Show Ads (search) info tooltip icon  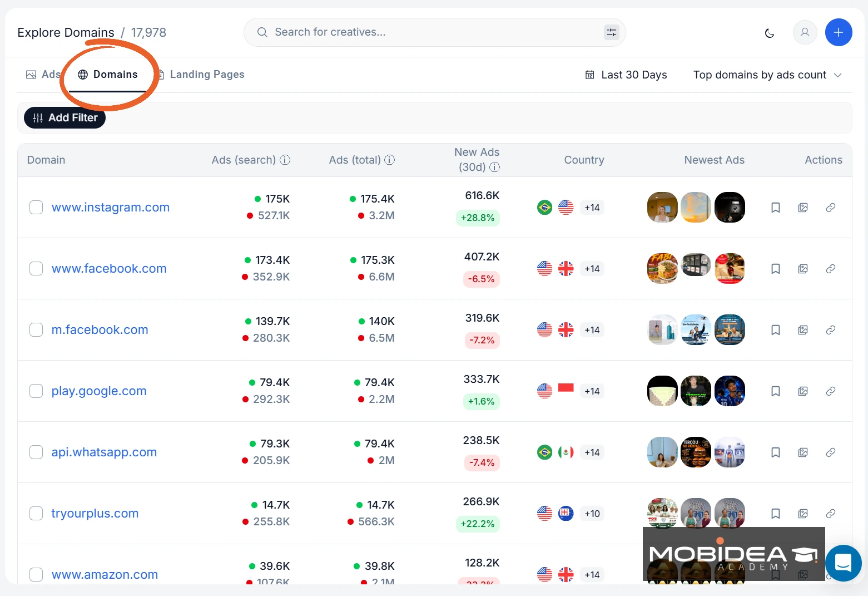pyautogui.click(x=285, y=160)
